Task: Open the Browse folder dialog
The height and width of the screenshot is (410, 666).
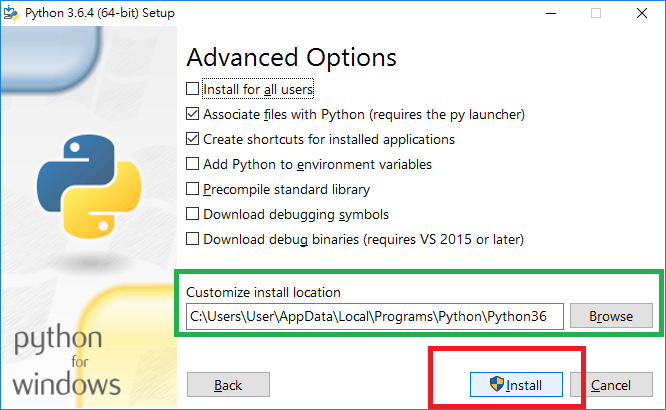Action: [x=611, y=316]
